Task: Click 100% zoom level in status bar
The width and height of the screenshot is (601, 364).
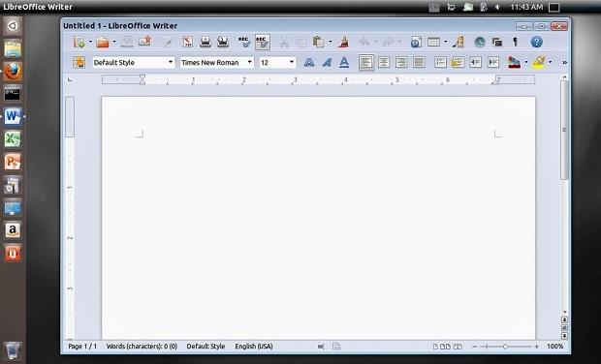Action: point(554,347)
